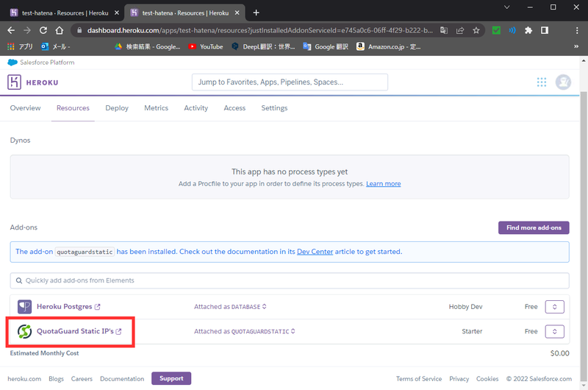Open the Cookies footer link

[x=487, y=379]
